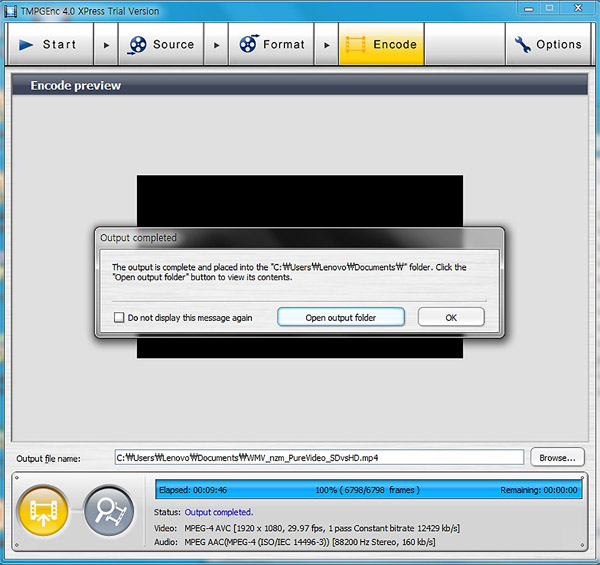The image size is (600, 565).
Task: Click the arrow between Format and Encode
Action: click(x=326, y=45)
